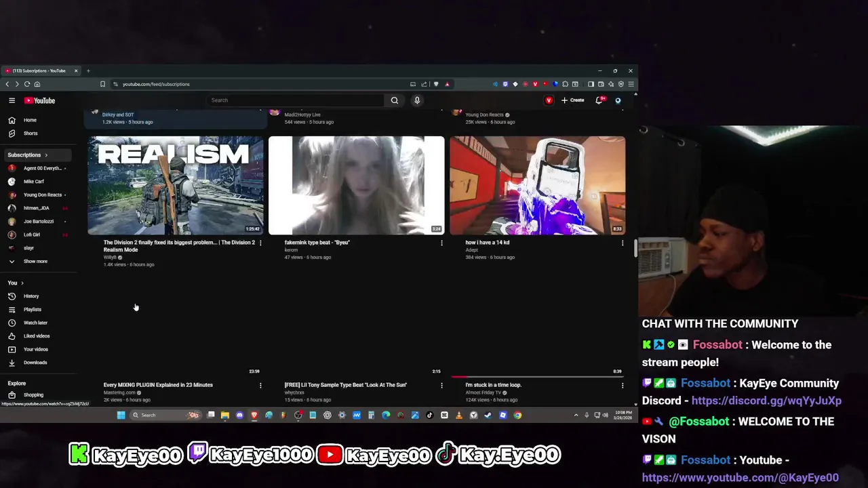
Task: Open the slayr channel subscription
Action: (x=39, y=248)
